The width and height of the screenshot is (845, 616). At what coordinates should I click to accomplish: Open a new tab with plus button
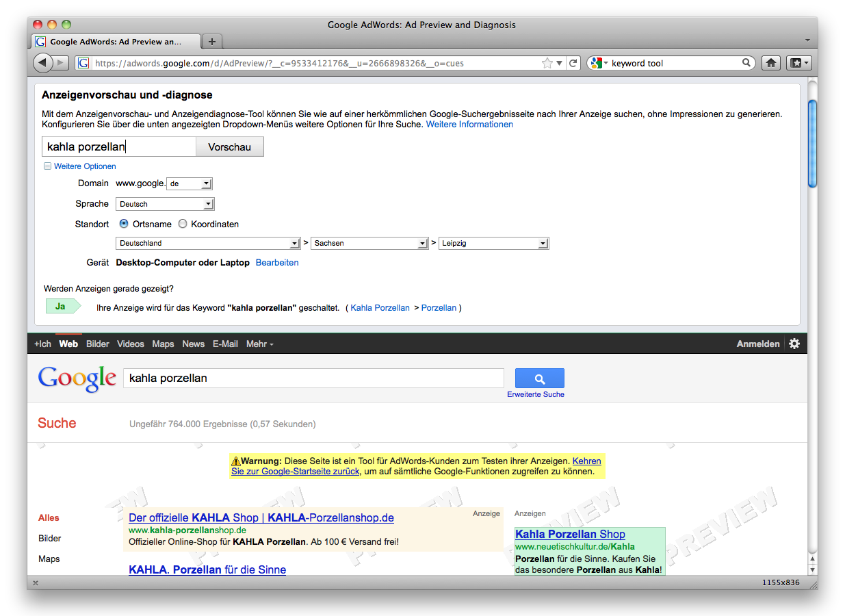pyautogui.click(x=212, y=42)
